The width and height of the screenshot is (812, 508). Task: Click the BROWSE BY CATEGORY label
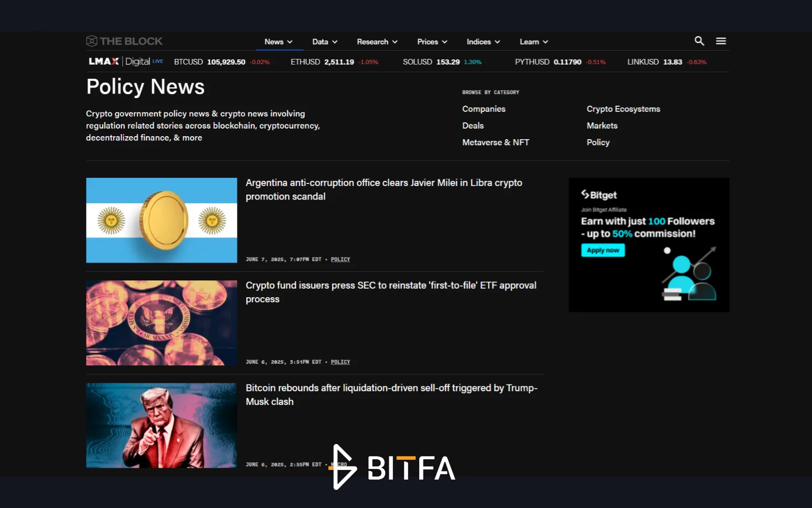tap(491, 92)
